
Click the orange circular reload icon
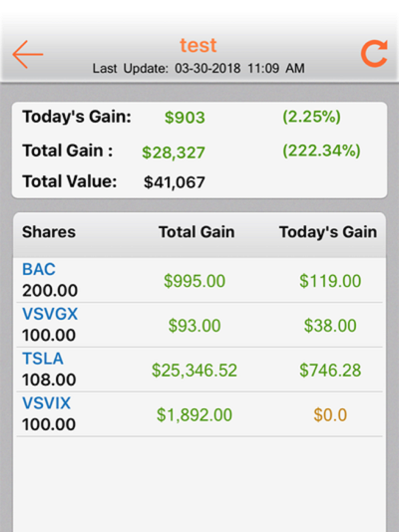pos(373,52)
